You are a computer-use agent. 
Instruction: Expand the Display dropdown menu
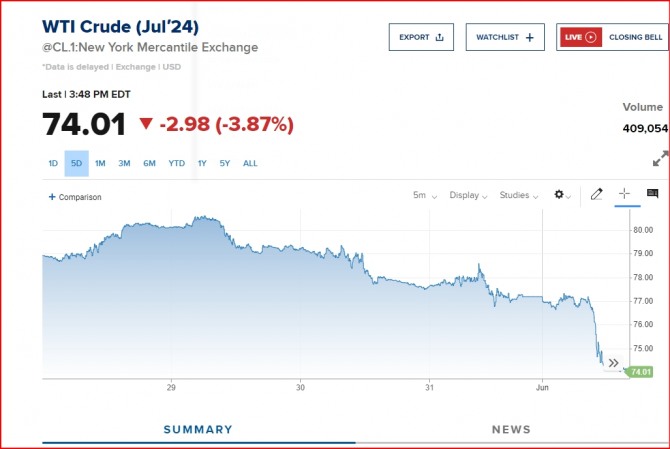[468, 195]
